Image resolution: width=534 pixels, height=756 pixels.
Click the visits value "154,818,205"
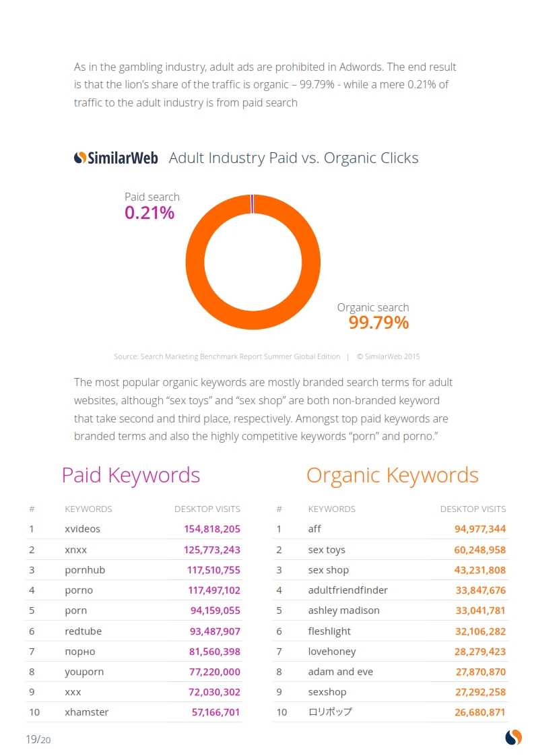(x=212, y=529)
